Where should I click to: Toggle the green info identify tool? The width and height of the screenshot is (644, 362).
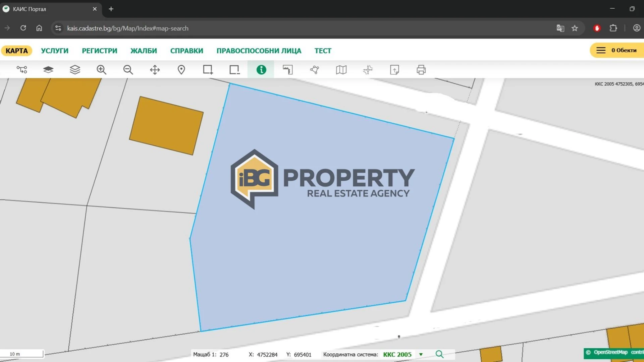point(261,70)
